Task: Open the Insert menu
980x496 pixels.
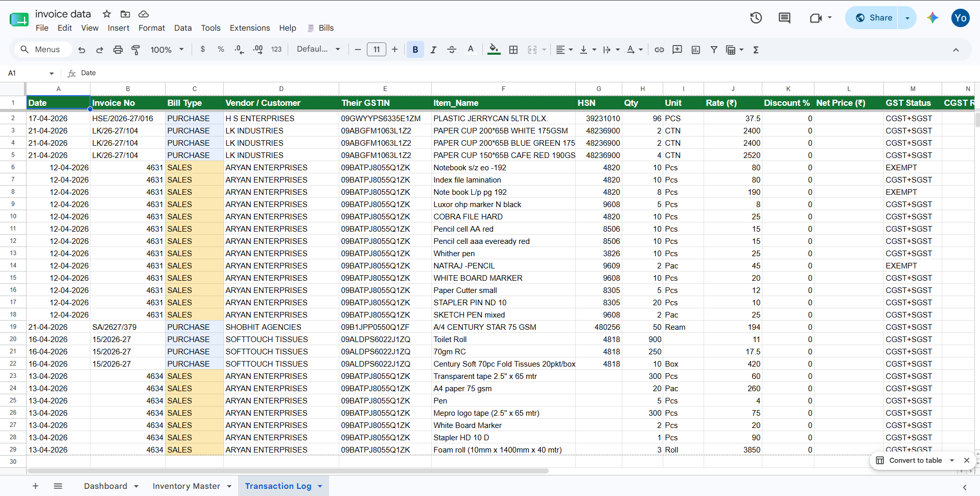Action: [x=119, y=28]
